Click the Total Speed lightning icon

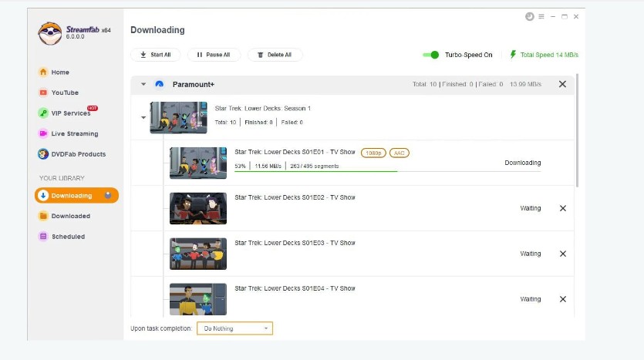tap(513, 55)
